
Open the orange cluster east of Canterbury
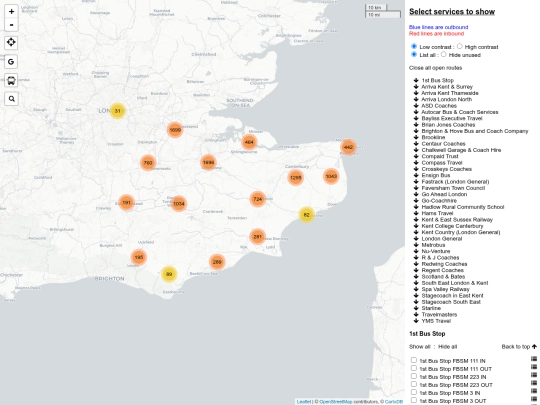click(331, 176)
